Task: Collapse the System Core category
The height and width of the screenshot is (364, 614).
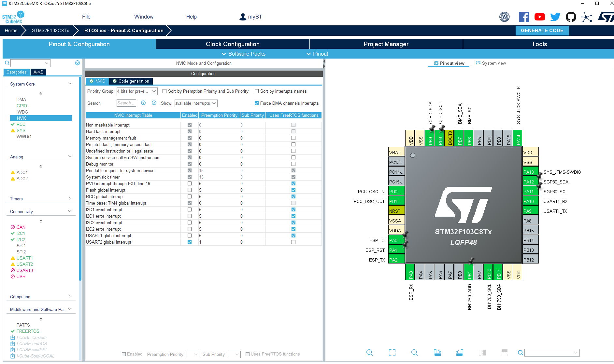Action: 69,83
